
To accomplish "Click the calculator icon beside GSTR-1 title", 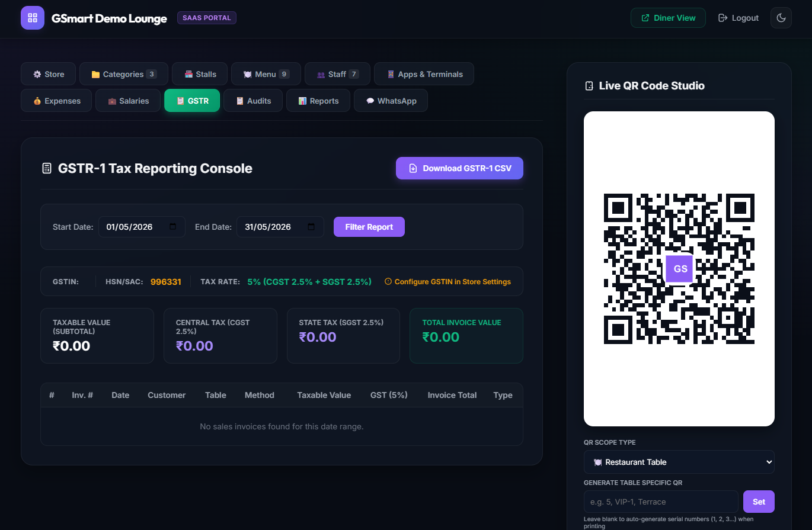I will pyautogui.click(x=47, y=169).
